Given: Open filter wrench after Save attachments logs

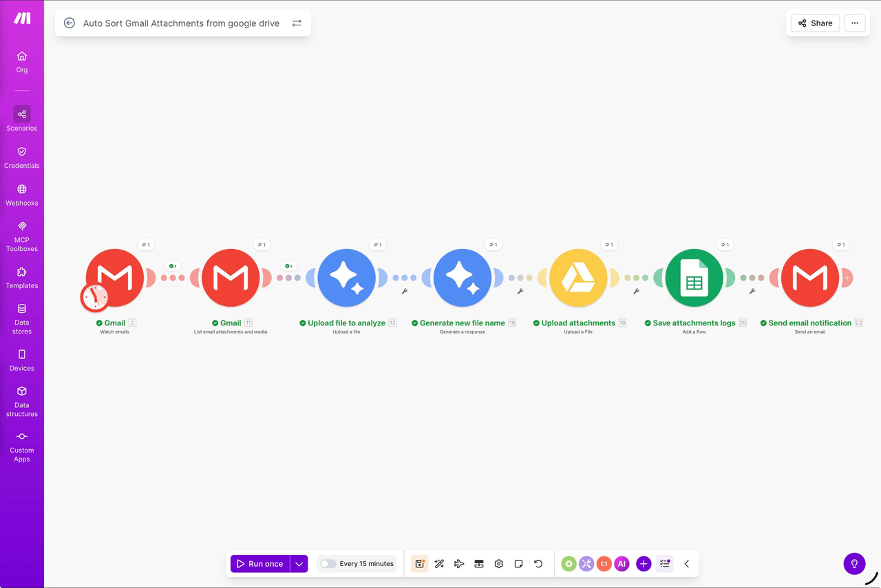Looking at the screenshot, I should tap(752, 292).
